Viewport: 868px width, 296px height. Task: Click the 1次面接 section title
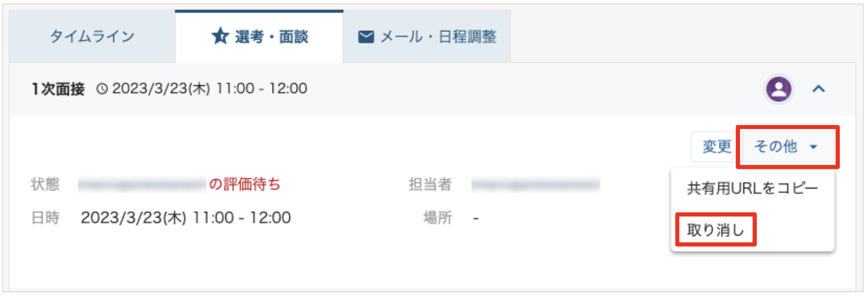pos(58,89)
